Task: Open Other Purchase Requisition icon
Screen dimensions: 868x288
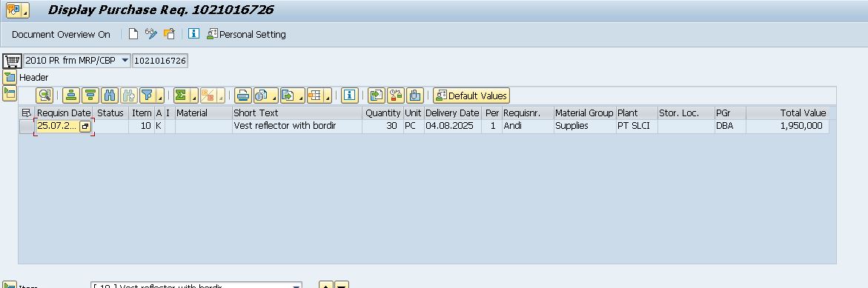Action: (169, 34)
